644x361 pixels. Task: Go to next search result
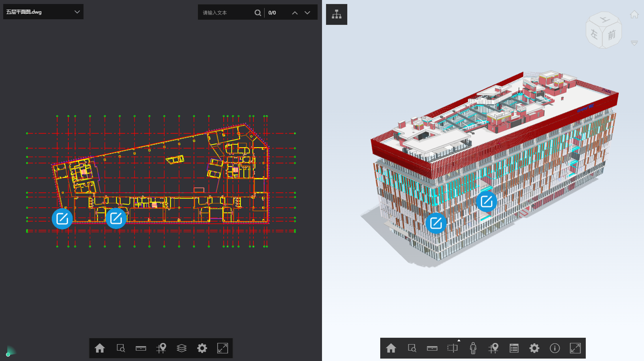pos(308,13)
